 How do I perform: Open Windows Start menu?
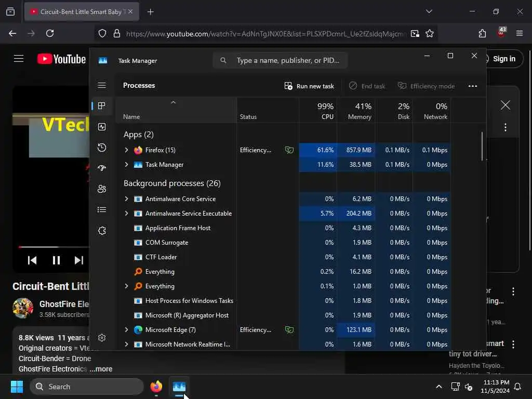click(x=17, y=387)
